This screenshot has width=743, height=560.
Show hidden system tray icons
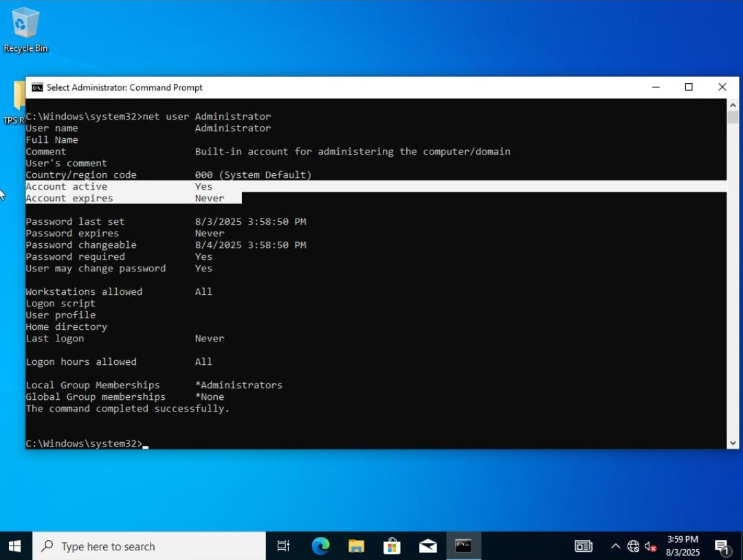[x=616, y=546]
